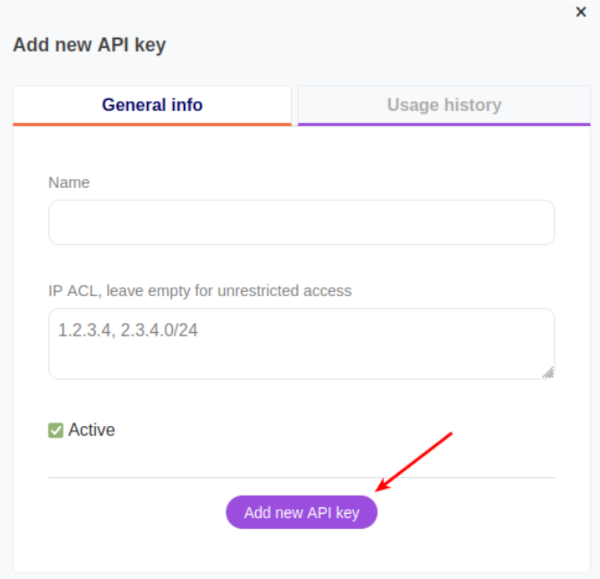This screenshot has width=600, height=579.
Task: Click the X icon at the dialog corner
Action: click(581, 12)
